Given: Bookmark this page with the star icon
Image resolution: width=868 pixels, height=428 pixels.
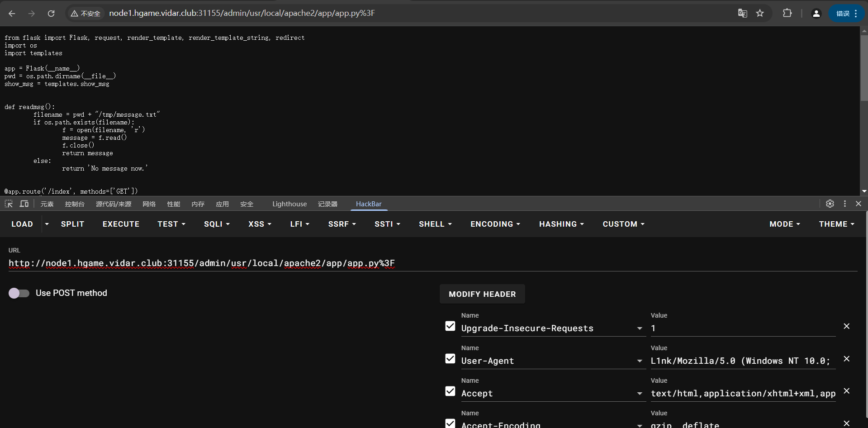Looking at the screenshot, I should pos(760,14).
